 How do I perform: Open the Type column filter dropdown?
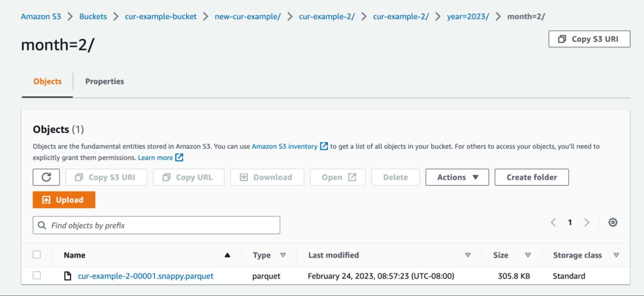283,255
